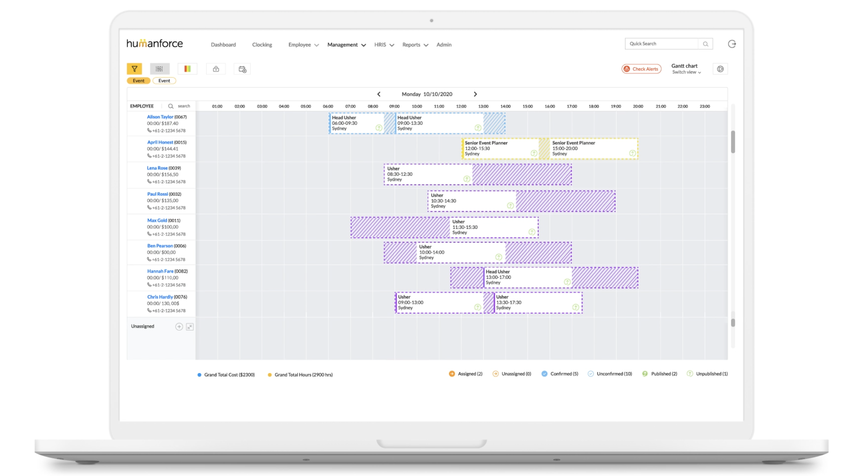
Task: Open the calendar scheduling icon
Action: 242,69
